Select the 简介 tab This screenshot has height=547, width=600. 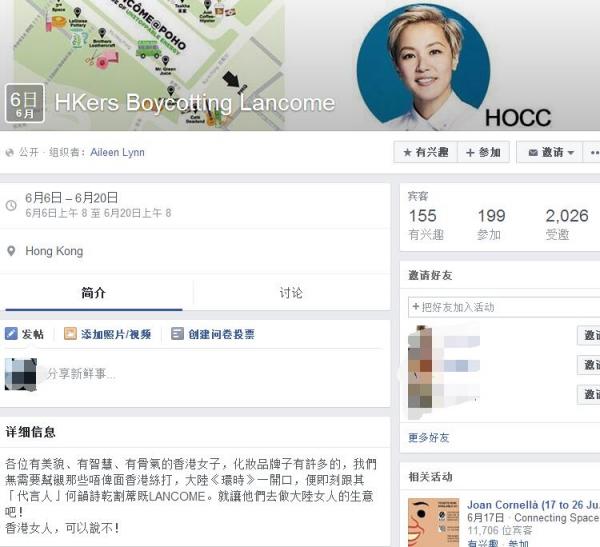(x=93, y=293)
